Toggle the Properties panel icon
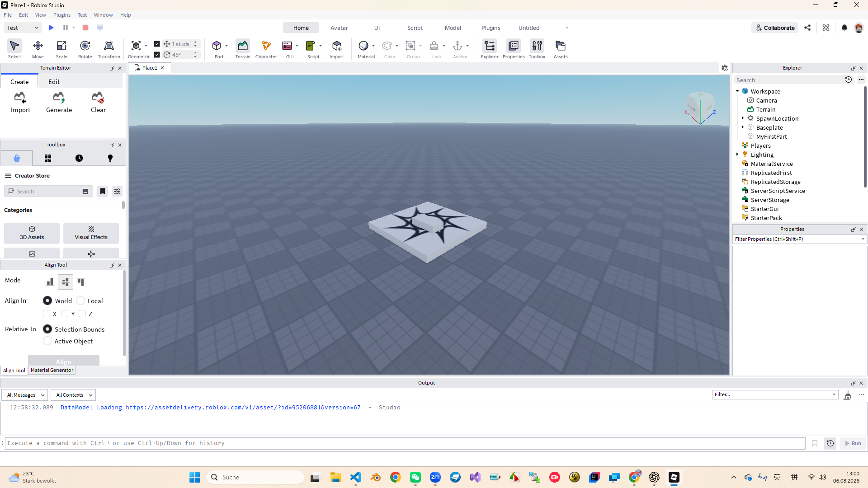The width and height of the screenshot is (868, 488). tap(514, 49)
